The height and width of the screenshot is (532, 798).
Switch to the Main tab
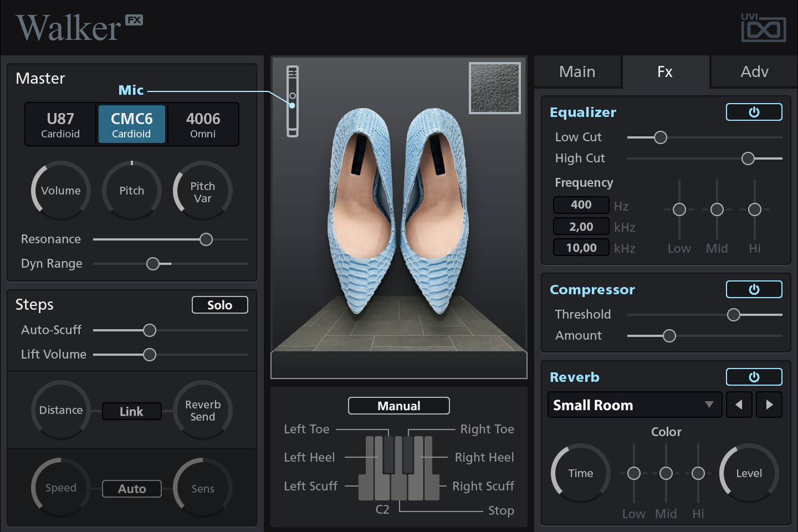577,71
